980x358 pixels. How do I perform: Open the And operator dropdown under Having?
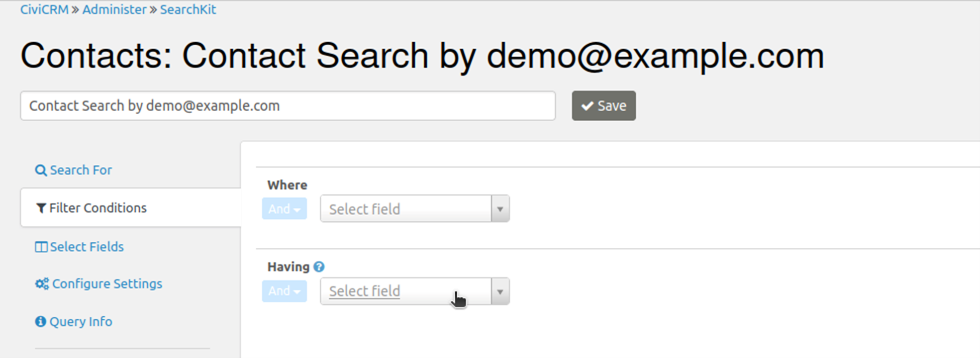[x=284, y=291]
